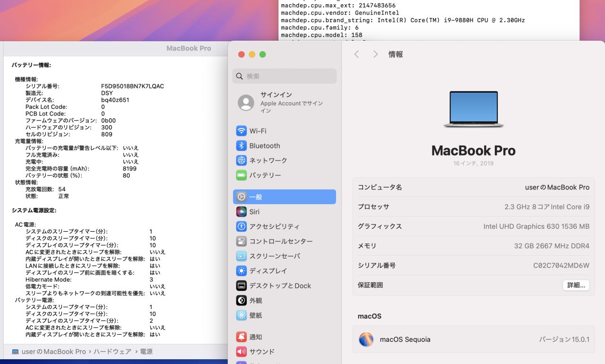
Task: Open Siri icon in sidebar
Action: coord(242,212)
